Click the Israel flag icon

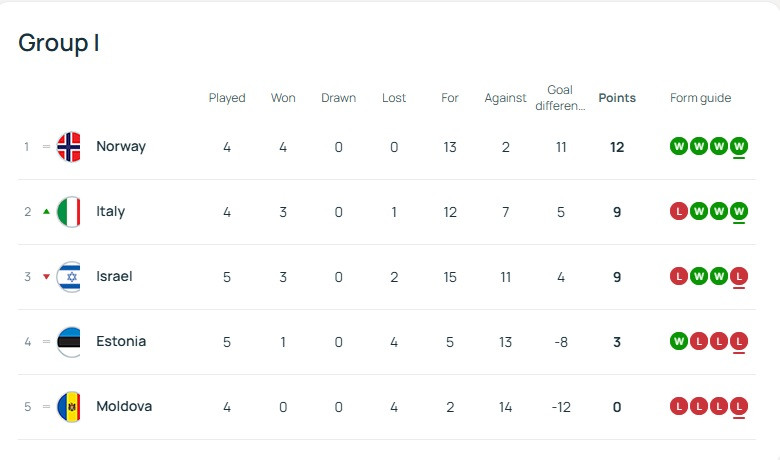[69, 276]
